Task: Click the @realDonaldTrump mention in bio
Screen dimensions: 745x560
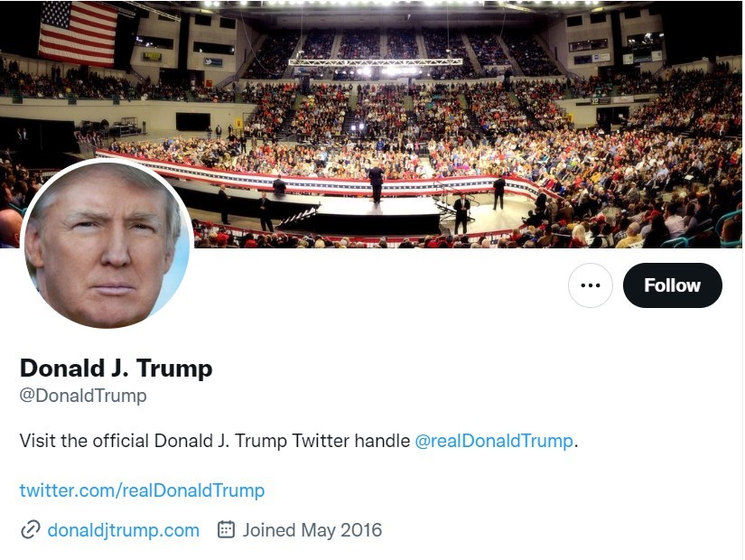Action: pos(494,441)
